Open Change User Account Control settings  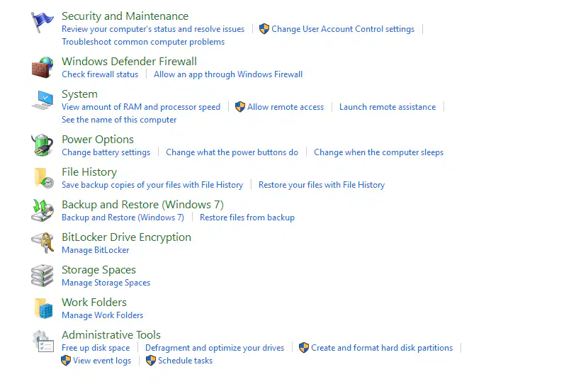[343, 29]
